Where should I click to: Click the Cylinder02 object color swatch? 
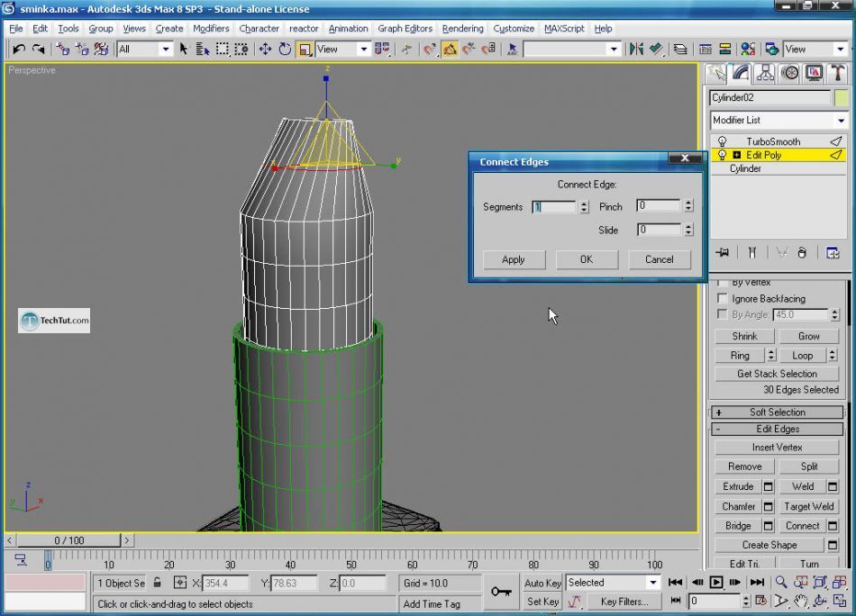pos(842,97)
